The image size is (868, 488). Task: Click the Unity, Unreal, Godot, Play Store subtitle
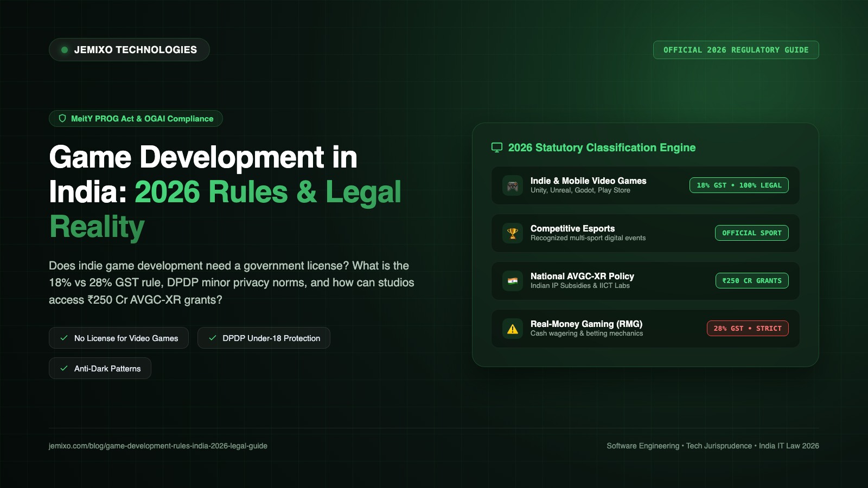(580, 190)
